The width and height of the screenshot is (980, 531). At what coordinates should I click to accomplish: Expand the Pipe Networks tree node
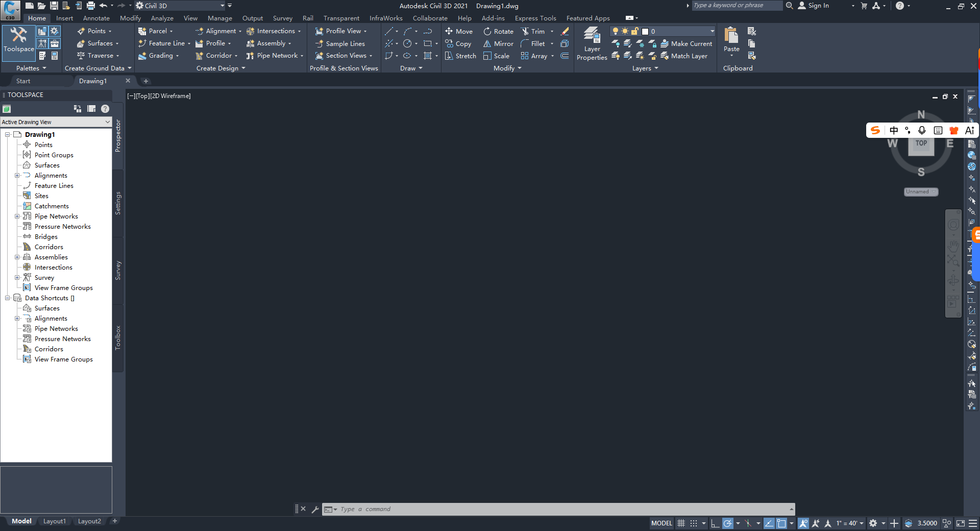17,216
